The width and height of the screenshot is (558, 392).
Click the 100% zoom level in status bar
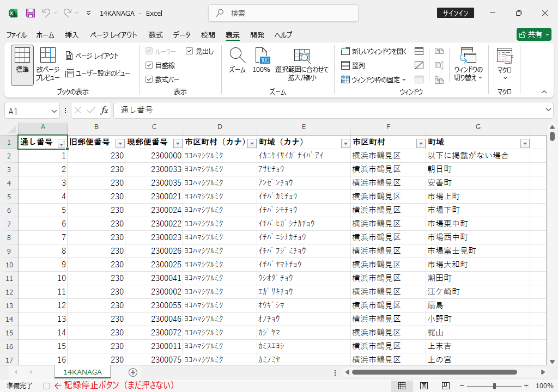pyautogui.click(x=544, y=386)
